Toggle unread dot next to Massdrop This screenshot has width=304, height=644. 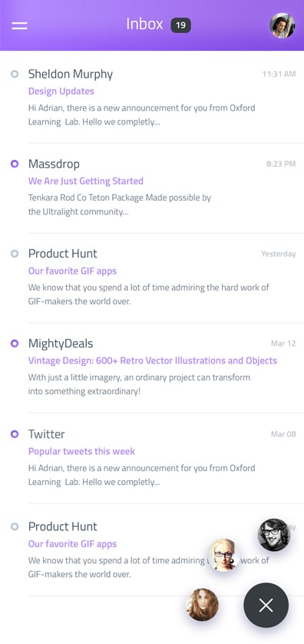click(15, 164)
